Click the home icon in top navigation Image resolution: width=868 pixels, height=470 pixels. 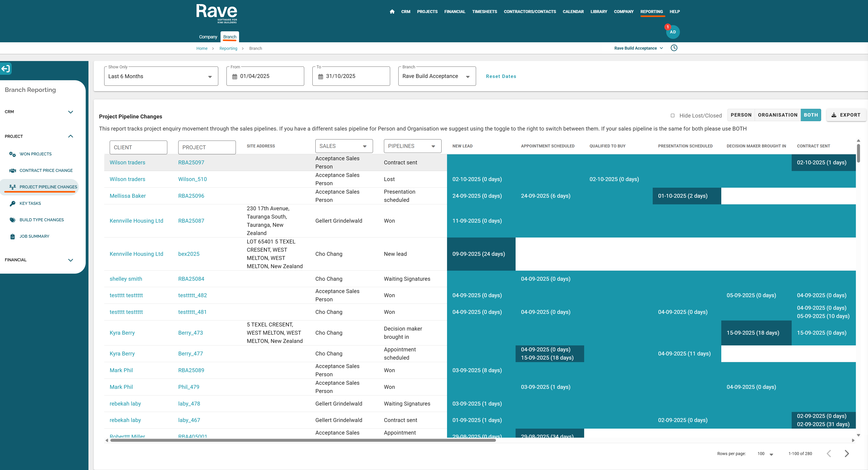pyautogui.click(x=392, y=11)
